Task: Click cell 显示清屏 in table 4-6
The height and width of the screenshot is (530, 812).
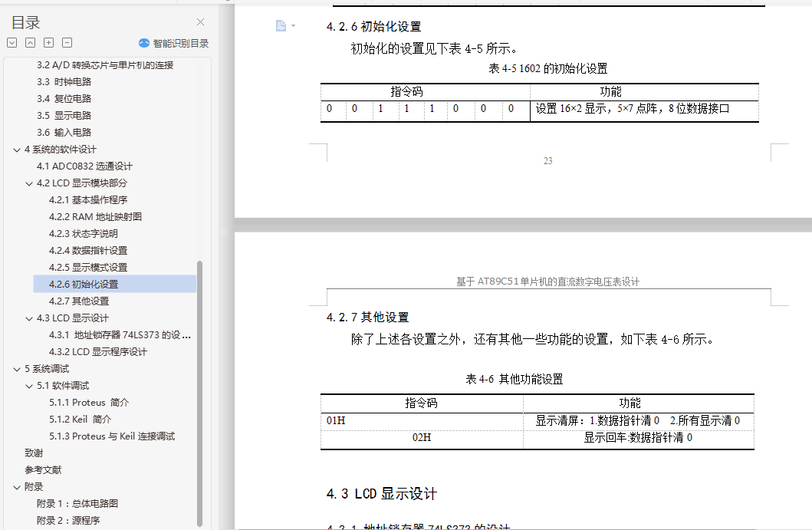Action: (637, 420)
